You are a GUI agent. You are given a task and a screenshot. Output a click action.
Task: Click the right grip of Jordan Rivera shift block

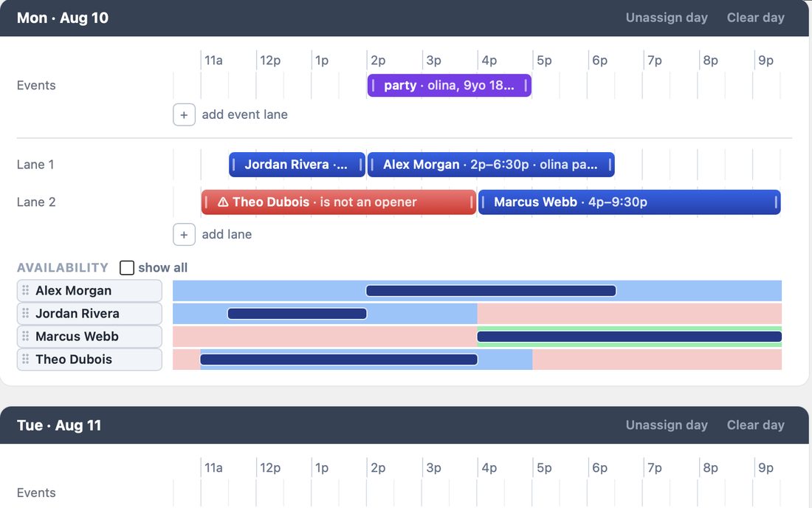point(360,165)
